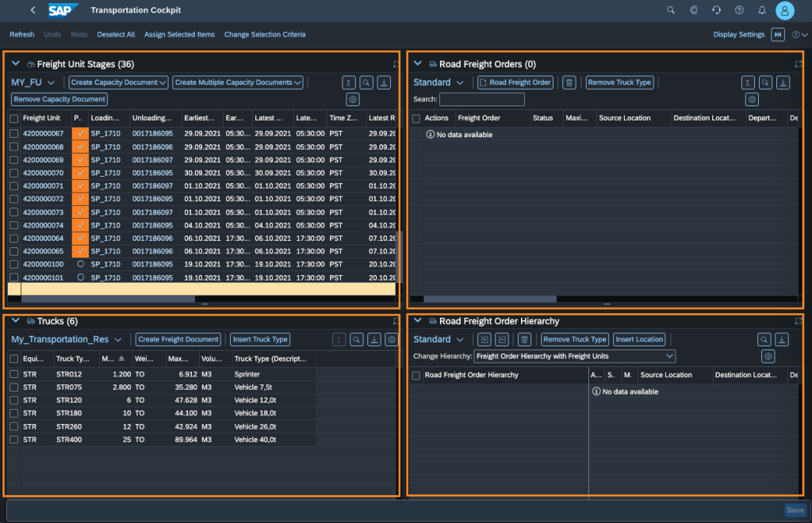The image size is (812, 523).
Task: Export the Road Freight Orders table
Action: 783,82
